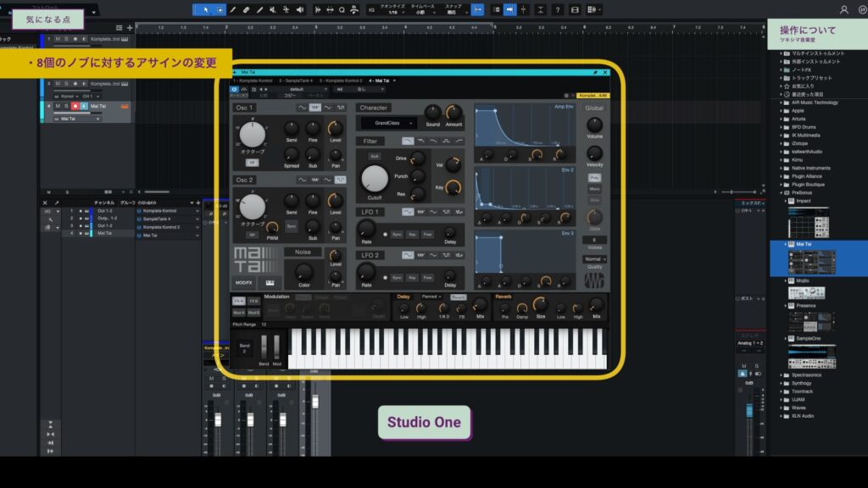Select Mai Tai thumbnail in browser
Screen dimensions: 868x488
(812, 262)
